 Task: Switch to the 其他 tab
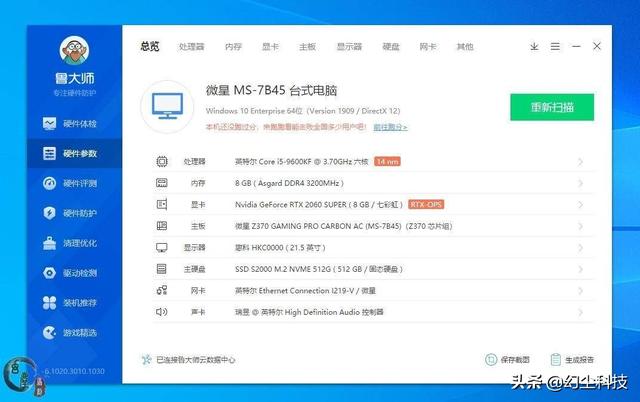tap(465, 47)
